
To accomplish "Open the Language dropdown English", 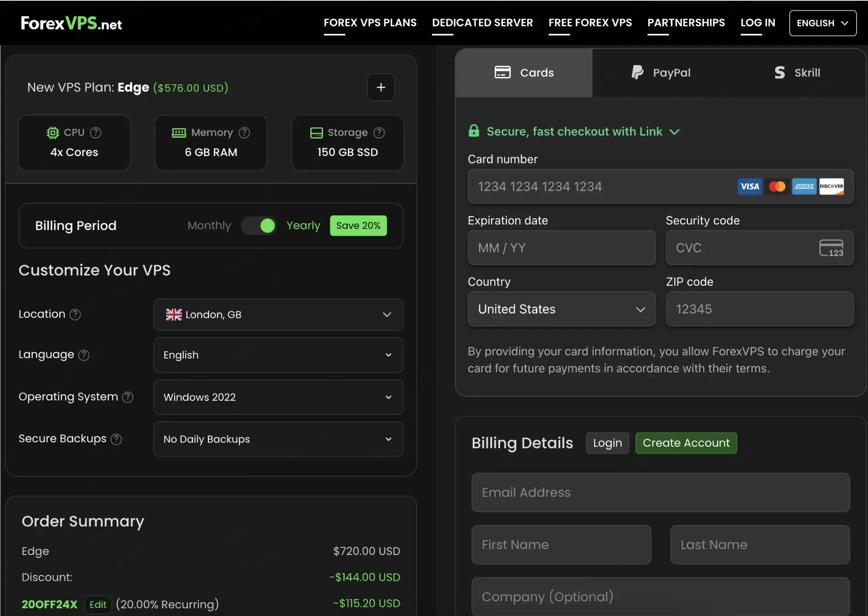I will click(x=278, y=355).
